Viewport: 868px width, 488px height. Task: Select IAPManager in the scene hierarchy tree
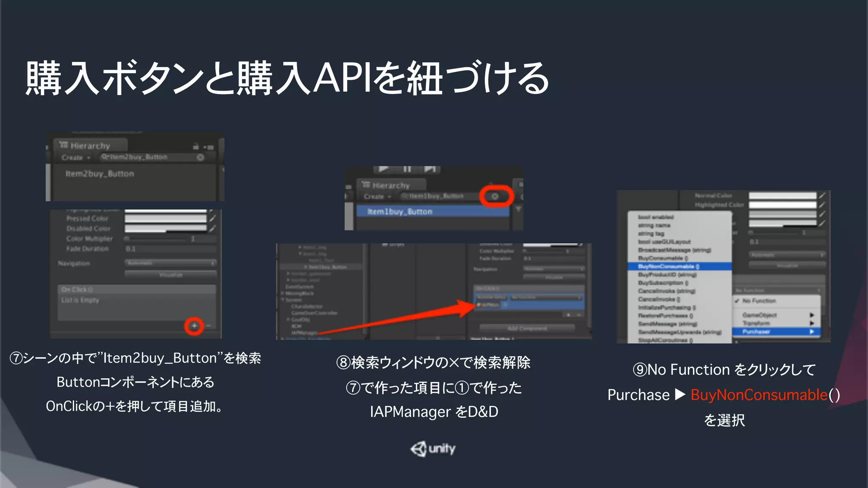[x=304, y=333]
